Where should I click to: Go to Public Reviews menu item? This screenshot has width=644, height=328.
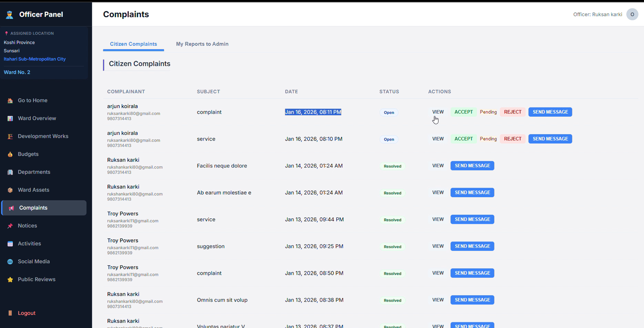tap(44, 279)
